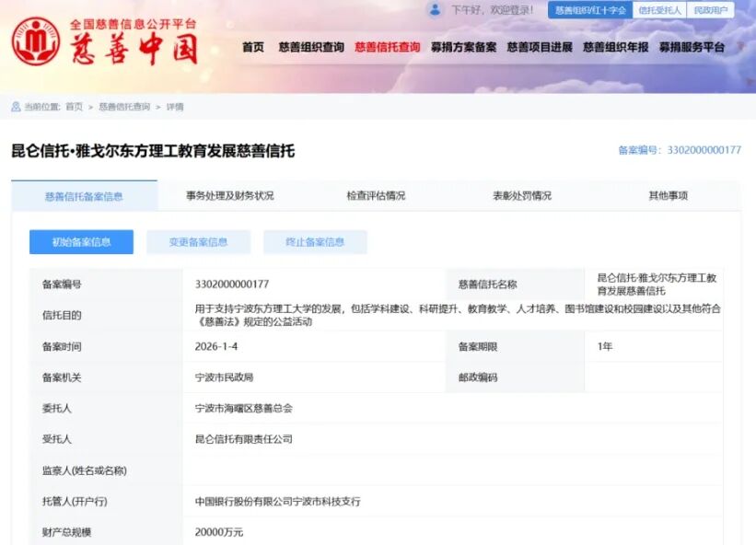
Task: Click the 信托目的 description text
Action: pos(458,315)
